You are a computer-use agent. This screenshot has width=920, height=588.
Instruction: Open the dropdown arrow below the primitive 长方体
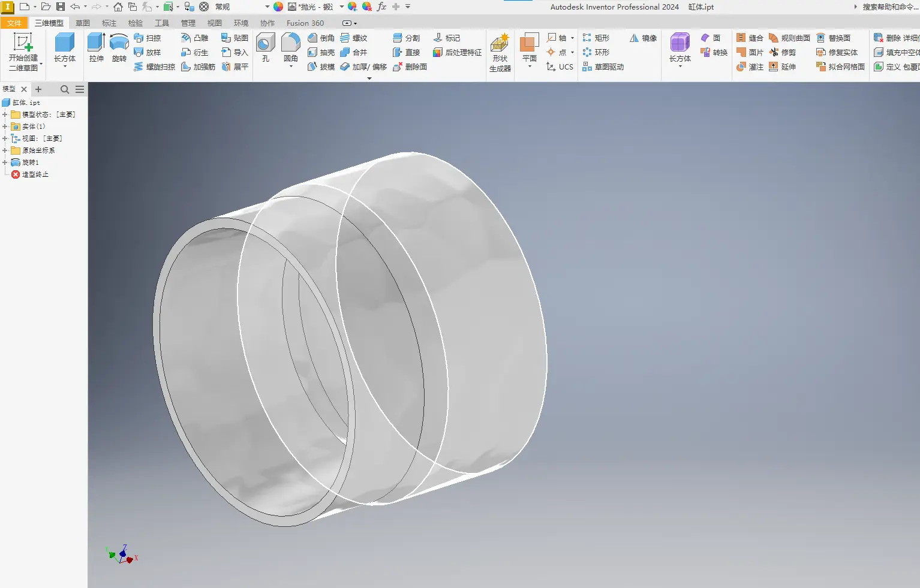pos(65,67)
